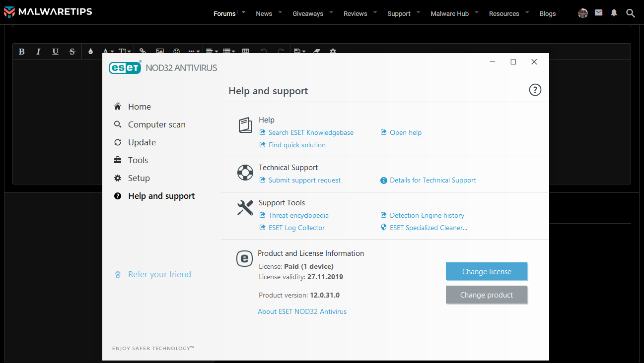Open the inbox envelope icon
Screen dimensions: 644x363
point(599,13)
